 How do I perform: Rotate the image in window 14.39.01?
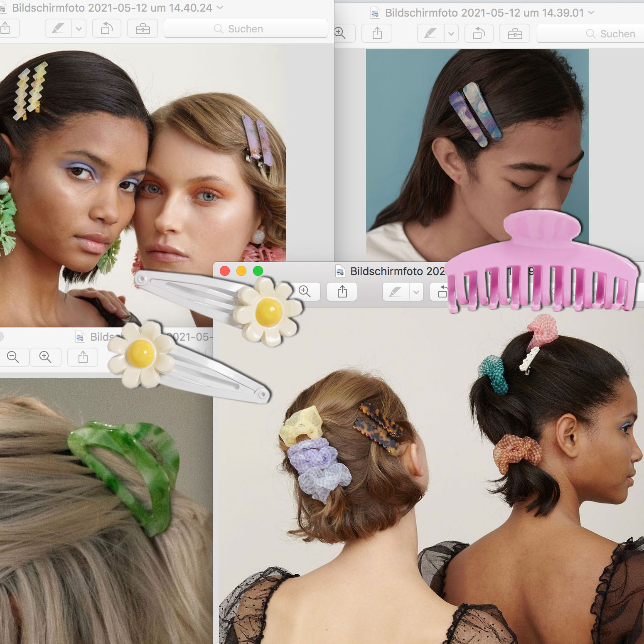coord(479,34)
